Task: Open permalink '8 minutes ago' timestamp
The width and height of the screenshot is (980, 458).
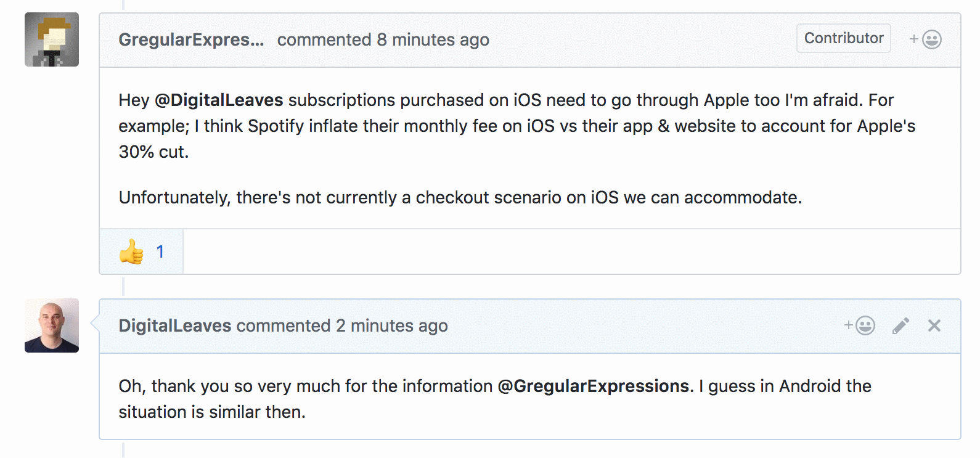Action: [x=433, y=39]
